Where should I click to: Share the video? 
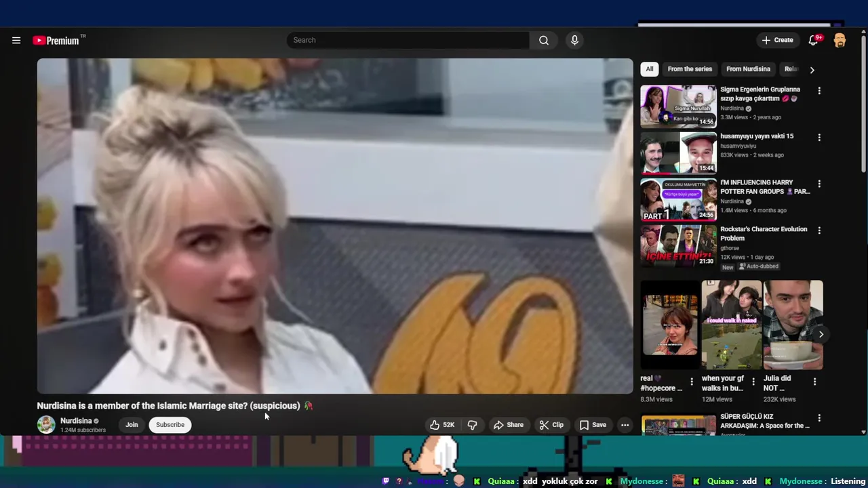(x=509, y=425)
